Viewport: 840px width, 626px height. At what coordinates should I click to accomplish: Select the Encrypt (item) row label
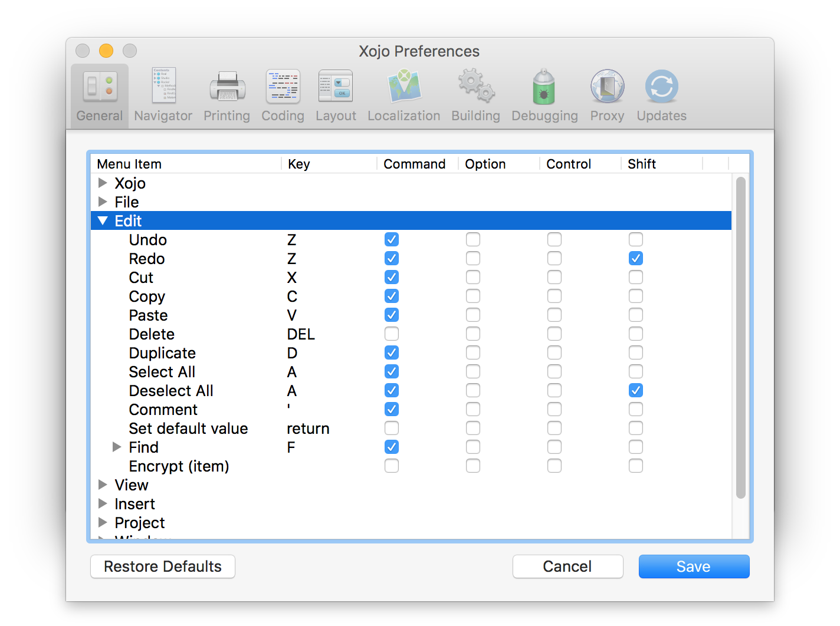179,466
